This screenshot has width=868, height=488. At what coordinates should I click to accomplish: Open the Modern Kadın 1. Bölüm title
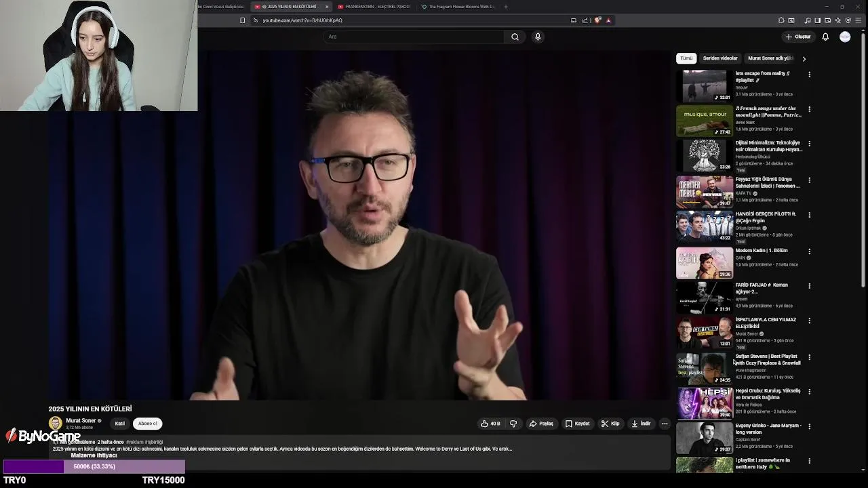(762, 251)
